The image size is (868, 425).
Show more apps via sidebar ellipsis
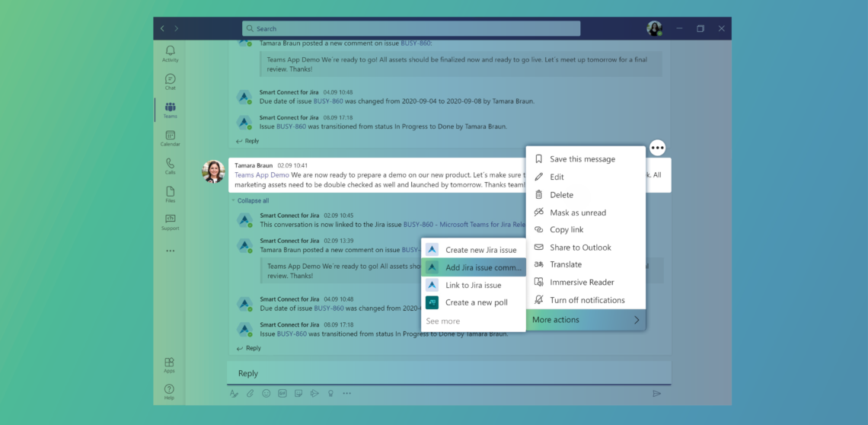(170, 251)
